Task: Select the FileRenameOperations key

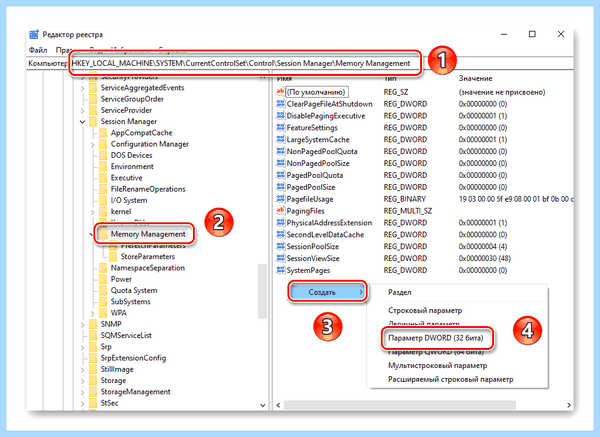Action: 148,189
